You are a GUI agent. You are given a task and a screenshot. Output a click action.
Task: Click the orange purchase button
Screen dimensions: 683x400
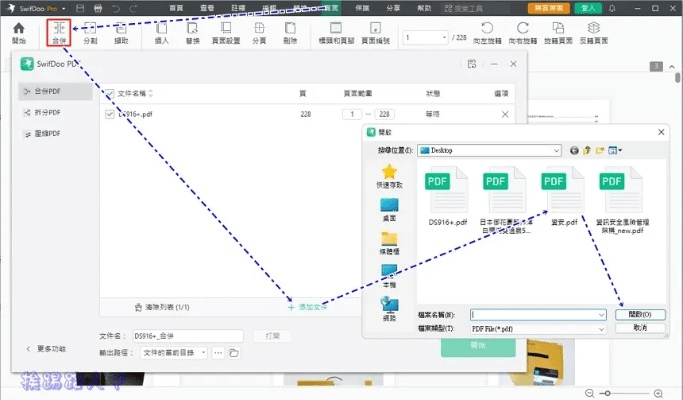pos(548,8)
